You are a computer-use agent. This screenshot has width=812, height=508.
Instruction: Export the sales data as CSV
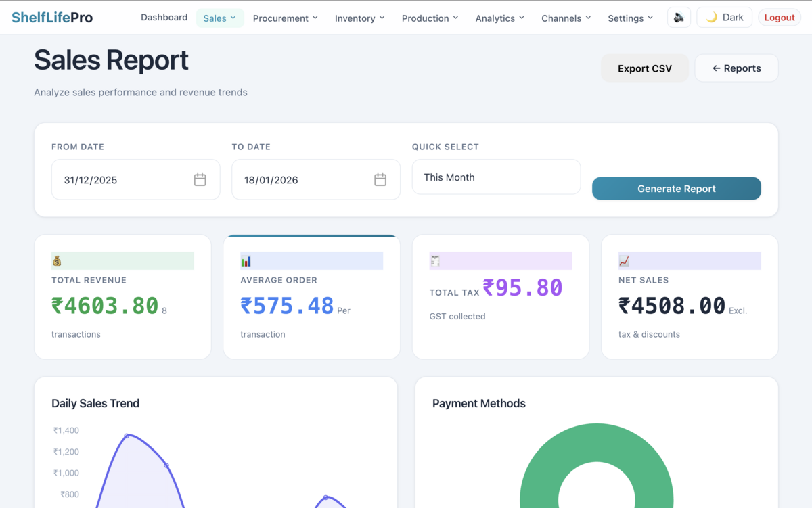(x=644, y=68)
